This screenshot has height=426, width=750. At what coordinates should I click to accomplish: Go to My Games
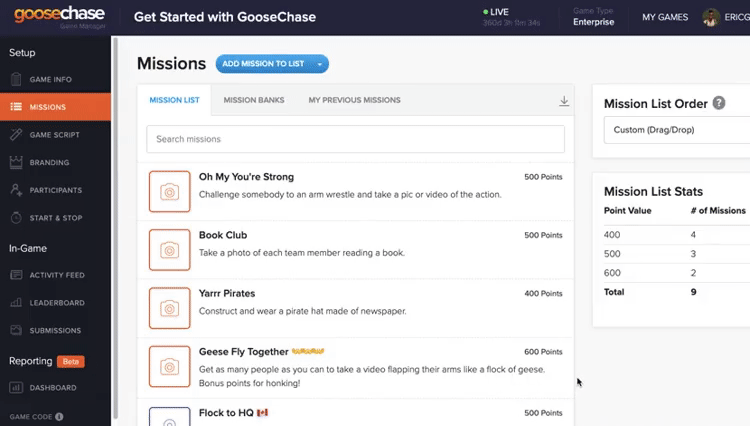coord(665,17)
